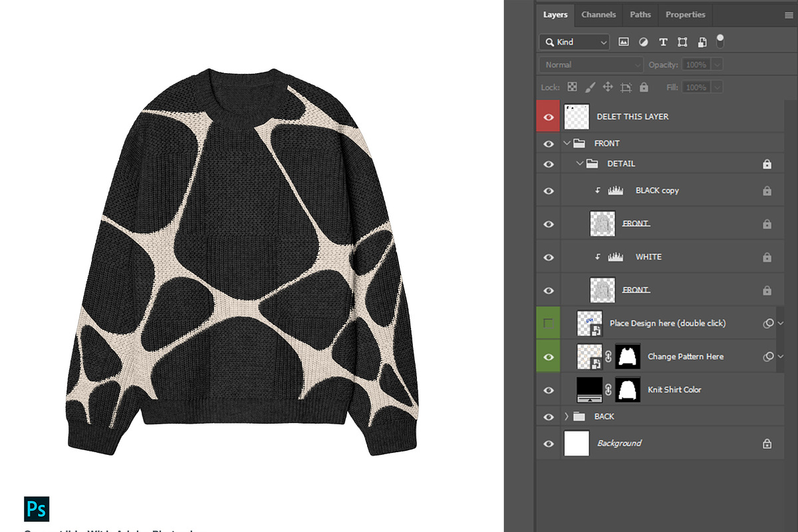This screenshot has width=798, height=532.
Task: Collapse the DETAIL group
Action: (x=580, y=164)
